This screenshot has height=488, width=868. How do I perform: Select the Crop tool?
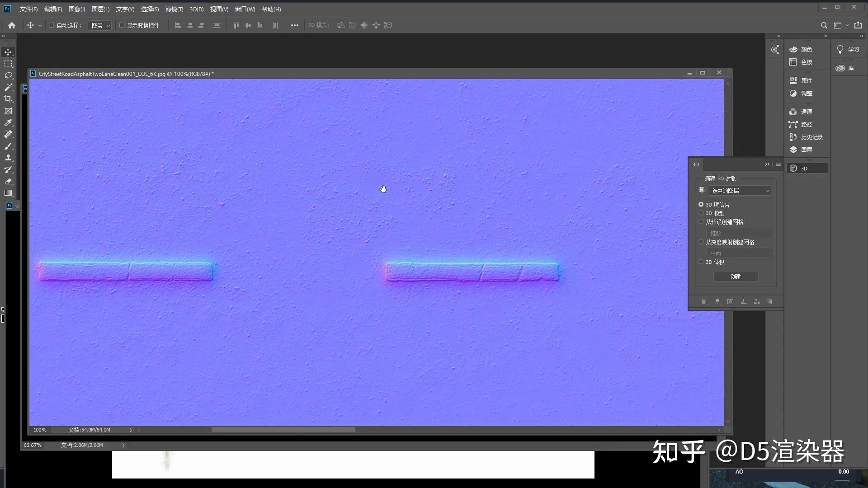coord(8,99)
